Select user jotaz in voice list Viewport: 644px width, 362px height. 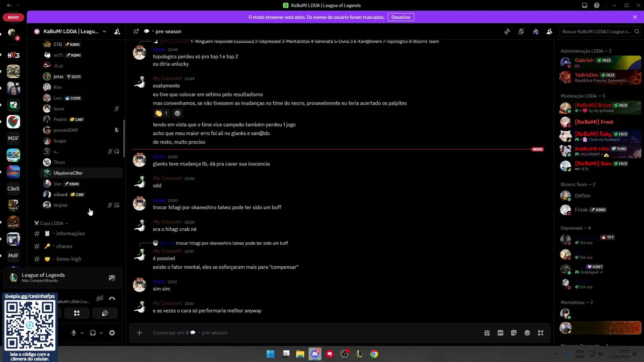pos(81,76)
